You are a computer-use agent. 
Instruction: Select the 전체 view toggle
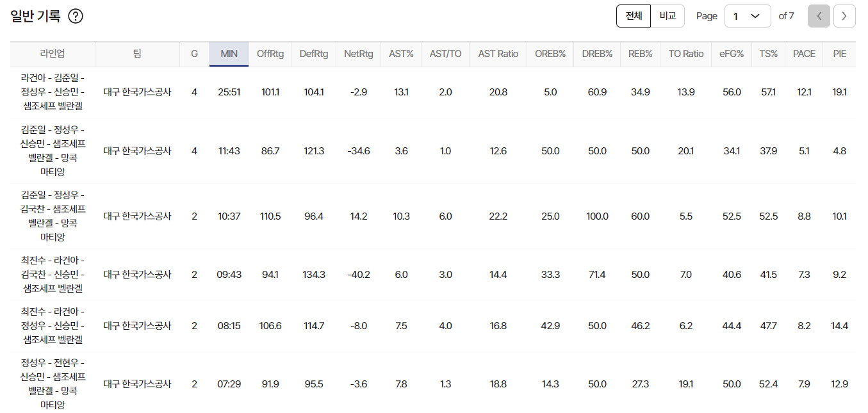(x=634, y=16)
